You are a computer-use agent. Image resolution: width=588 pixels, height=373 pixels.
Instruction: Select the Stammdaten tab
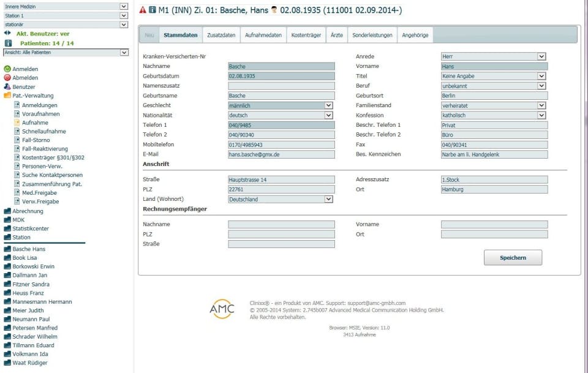click(x=180, y=35)
